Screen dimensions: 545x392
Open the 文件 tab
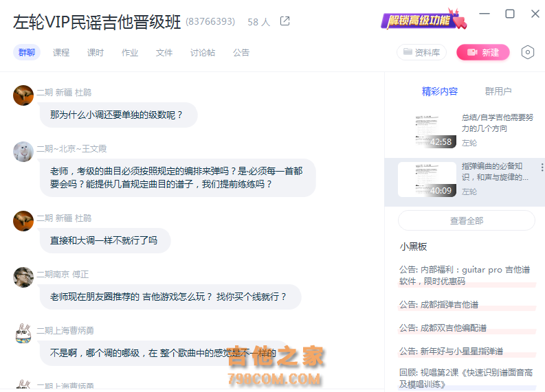click(164, 52)
